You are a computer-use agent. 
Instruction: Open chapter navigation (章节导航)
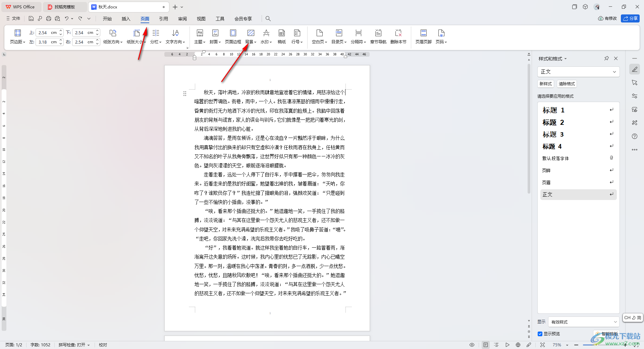378,37
